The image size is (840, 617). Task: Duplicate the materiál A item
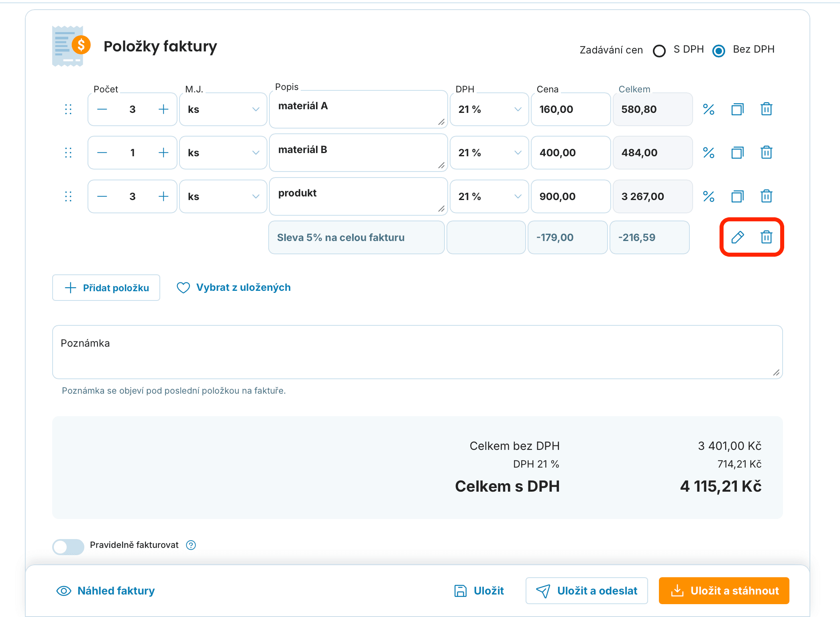coord(738,109)
